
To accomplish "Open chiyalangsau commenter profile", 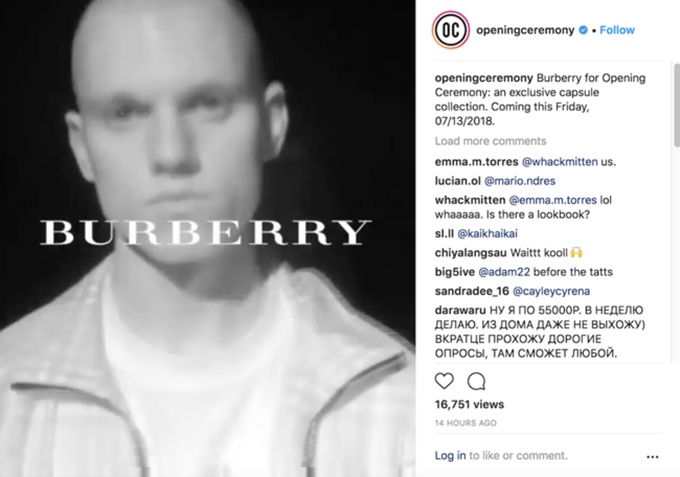I will pyautogui.click(x=471, y=253).
